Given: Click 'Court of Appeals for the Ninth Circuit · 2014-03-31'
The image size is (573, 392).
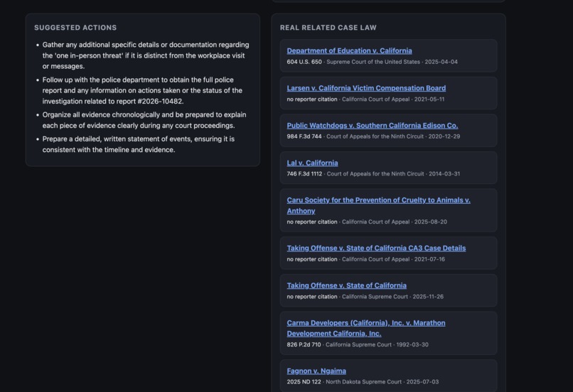Looking at the screenshot, I should click(393, 174).
